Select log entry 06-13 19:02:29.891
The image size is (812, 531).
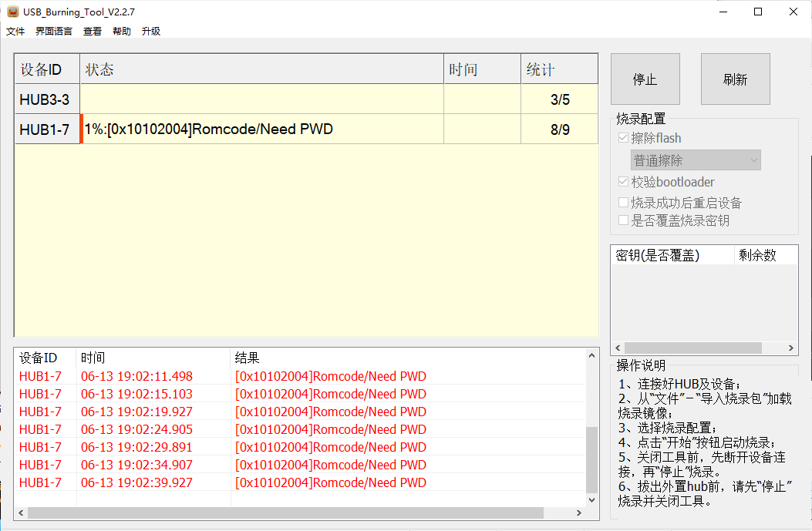tap(301, 447)
